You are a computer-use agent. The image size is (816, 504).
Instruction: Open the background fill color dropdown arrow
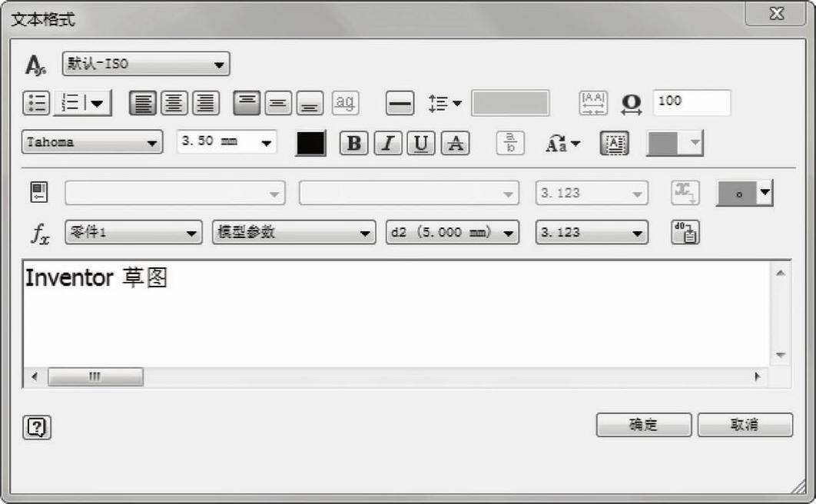tap(695, 142)
